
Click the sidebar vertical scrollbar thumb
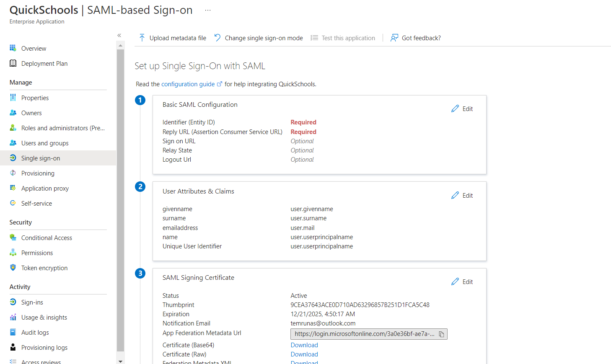(x=121, y=200)
